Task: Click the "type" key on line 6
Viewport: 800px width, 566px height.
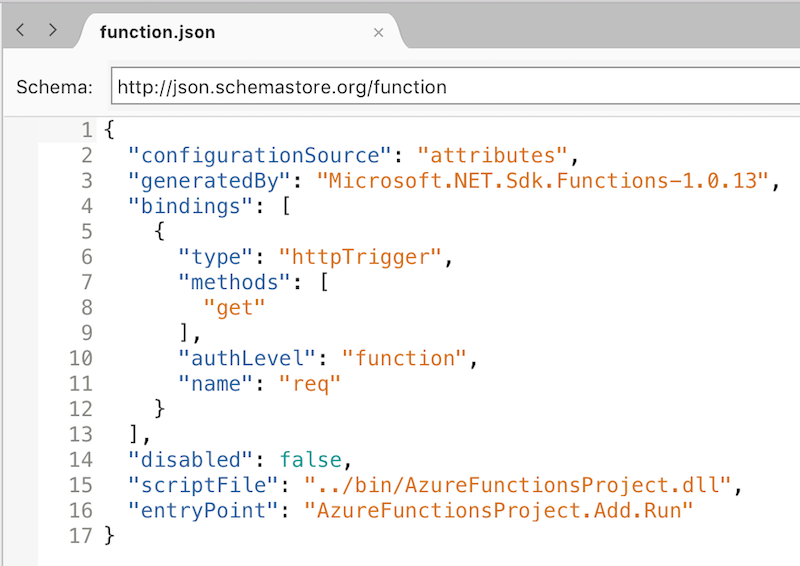Action: pos(215,257)
